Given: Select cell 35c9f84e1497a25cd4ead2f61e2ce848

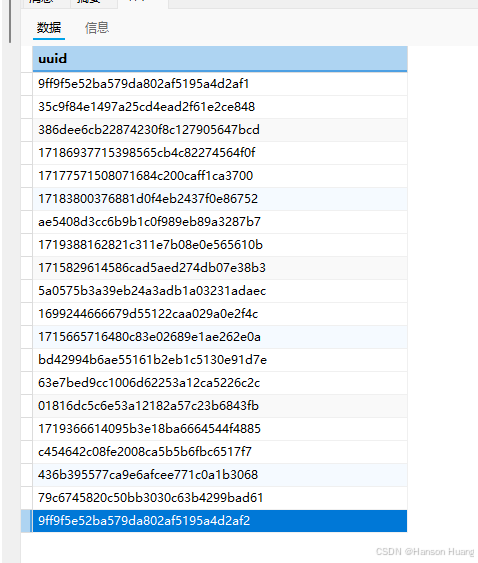Looking at the screenshot, I should (220, 107).
